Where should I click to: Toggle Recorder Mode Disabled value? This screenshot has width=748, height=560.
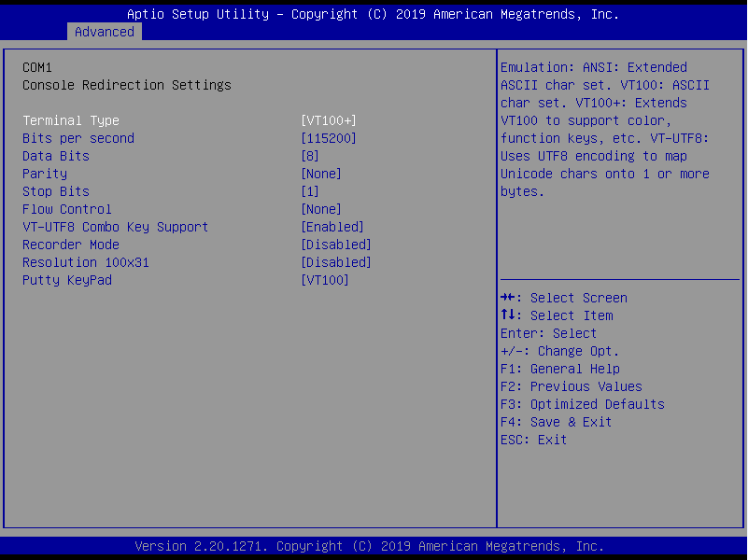point(336,245)
